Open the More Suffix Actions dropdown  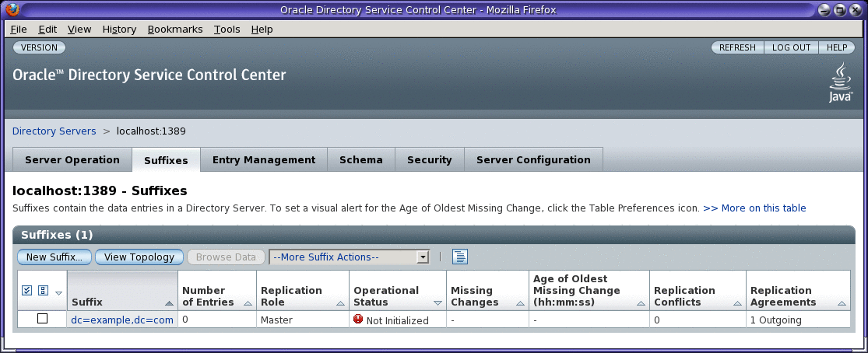tap(350, 257)
